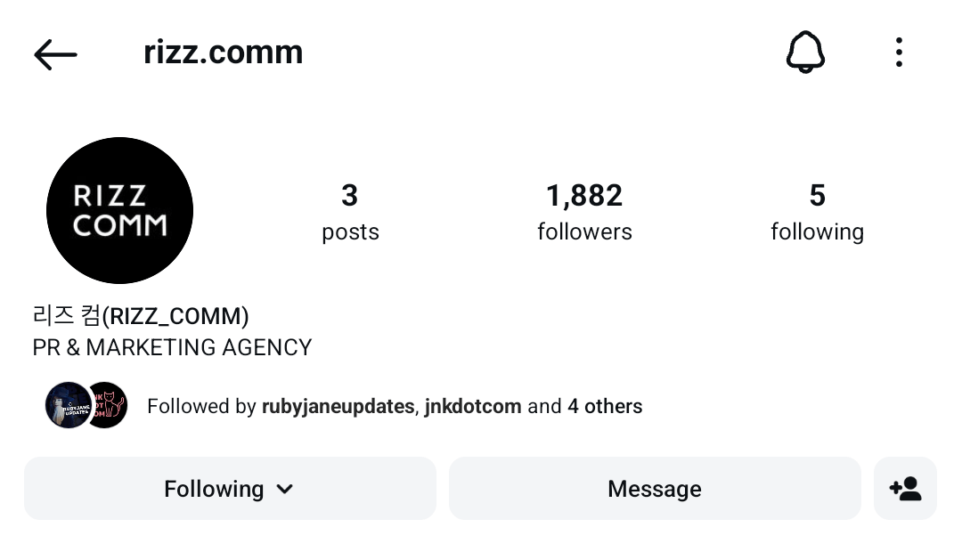View the RIZZ COMM profile picture
962x560 pixels.
tap(119, 211)
